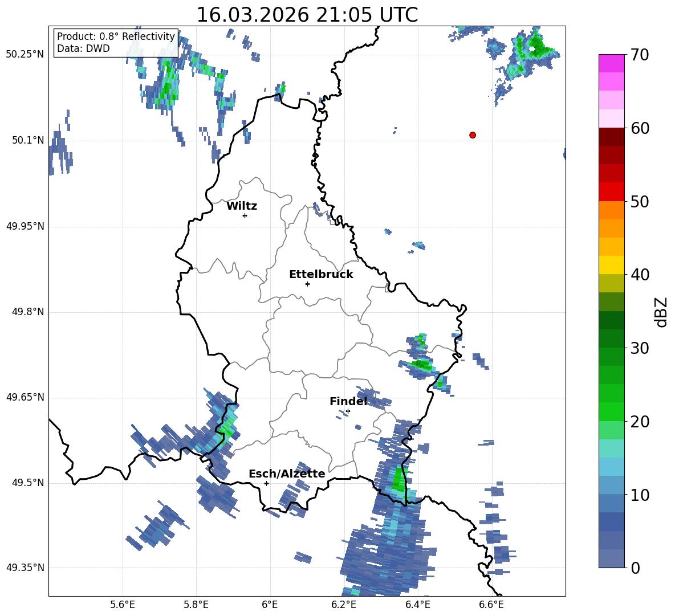The width and height of the screenshot is (675, 616).
Task: Click the 6°E longitude label
Action: point(270,605)
